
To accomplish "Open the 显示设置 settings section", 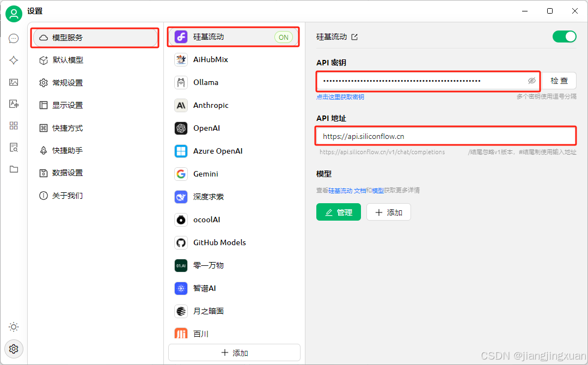I will (95, 105).
